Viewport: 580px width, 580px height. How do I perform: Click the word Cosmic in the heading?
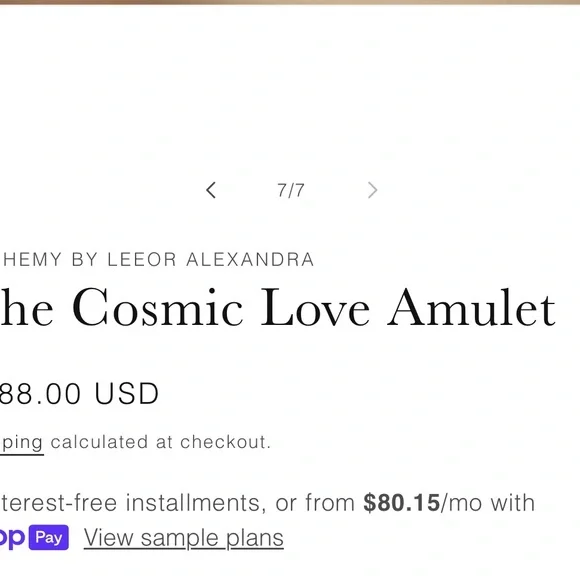(x=158, y=308)
